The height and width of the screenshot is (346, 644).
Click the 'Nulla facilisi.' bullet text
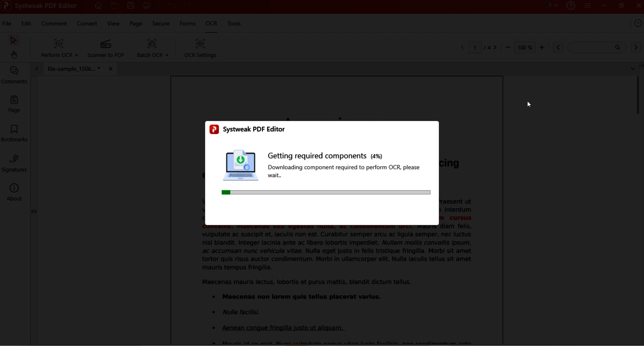(x=241, y=312)
